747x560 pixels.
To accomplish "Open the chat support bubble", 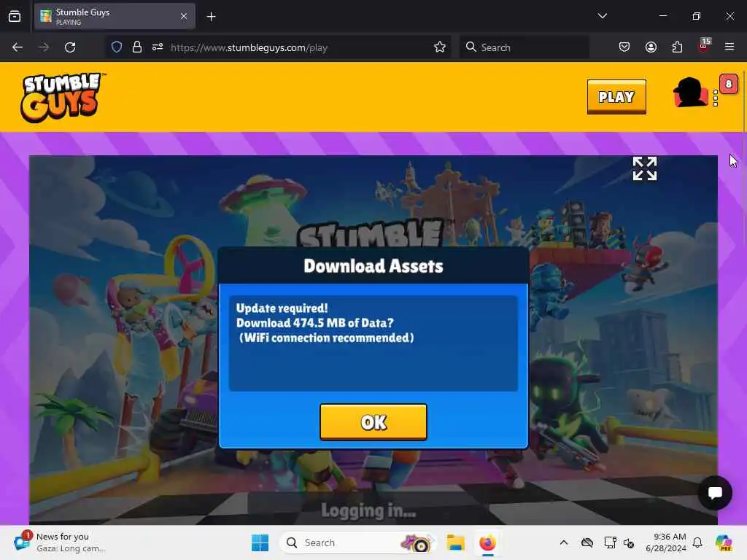I will (x=715, y=493).
